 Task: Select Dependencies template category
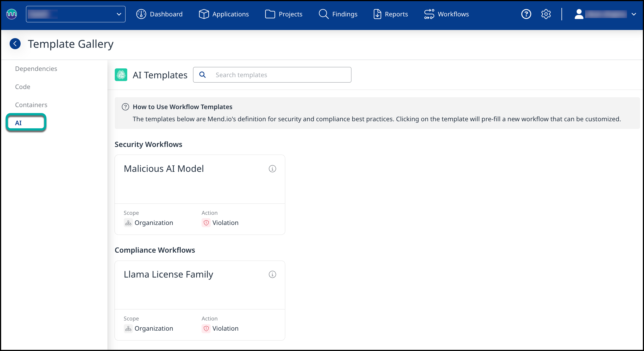point(36,69)
